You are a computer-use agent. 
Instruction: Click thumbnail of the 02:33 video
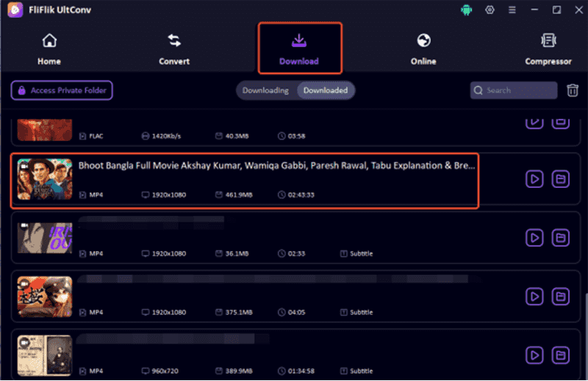45,238
